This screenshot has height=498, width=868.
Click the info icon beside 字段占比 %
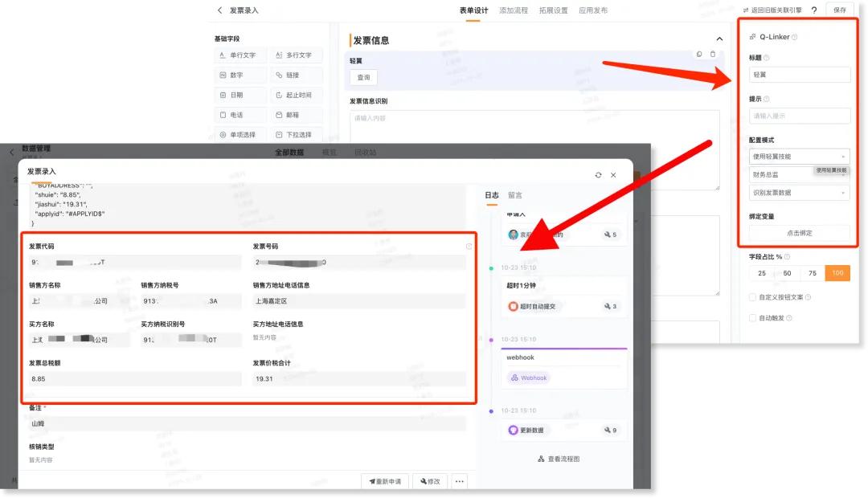[x=787, y=257]
